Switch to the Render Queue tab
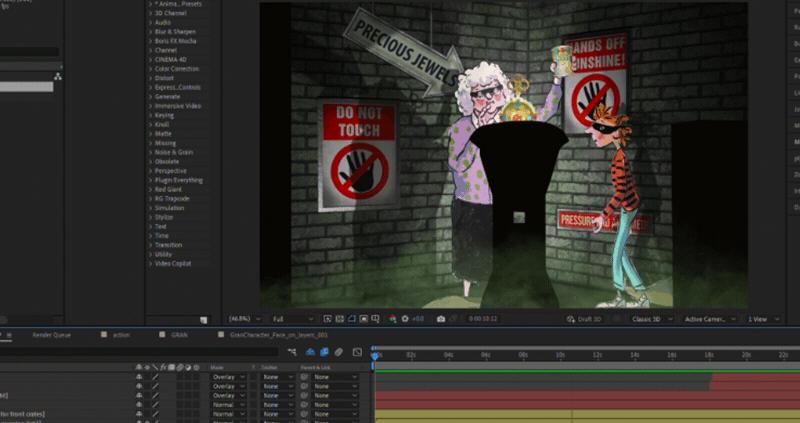 click(49, 335)
